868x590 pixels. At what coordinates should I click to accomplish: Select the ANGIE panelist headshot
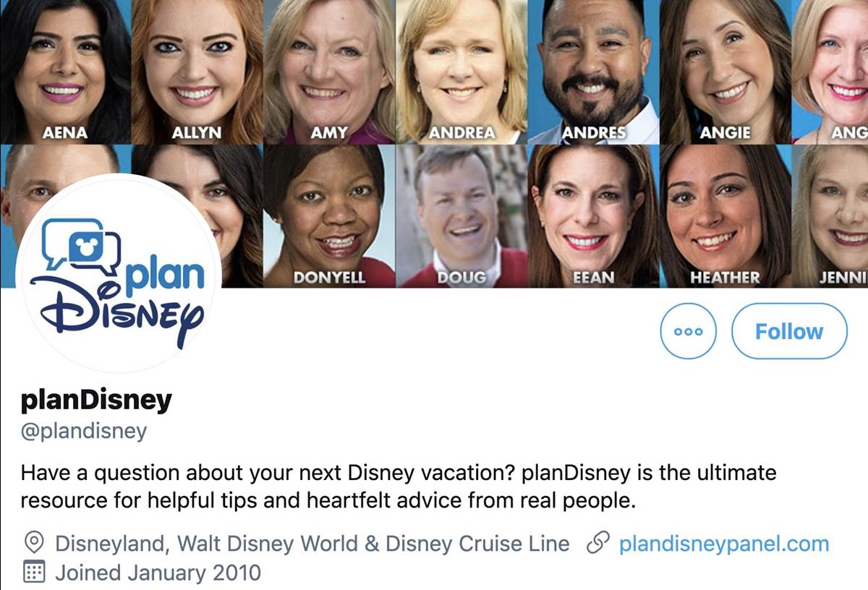point(725,69)
